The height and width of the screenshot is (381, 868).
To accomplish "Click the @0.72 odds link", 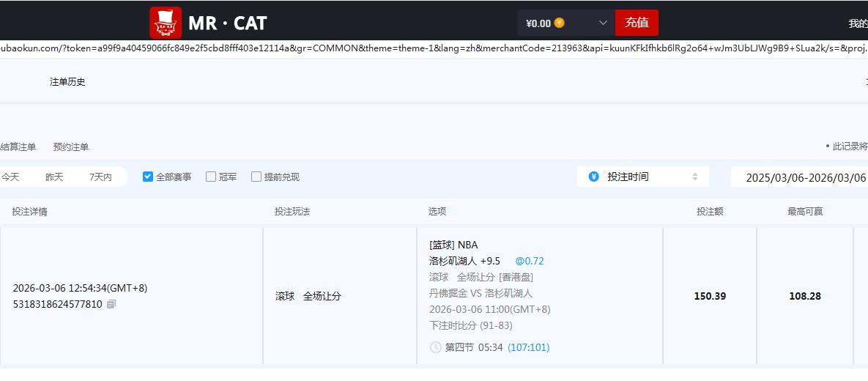I will click(529, 261).
